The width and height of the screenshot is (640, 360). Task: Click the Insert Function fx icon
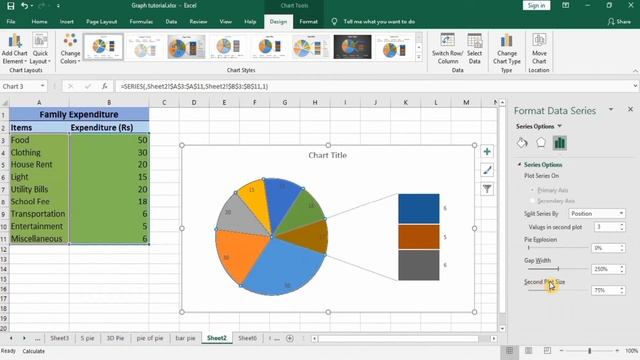click(105, 86)
